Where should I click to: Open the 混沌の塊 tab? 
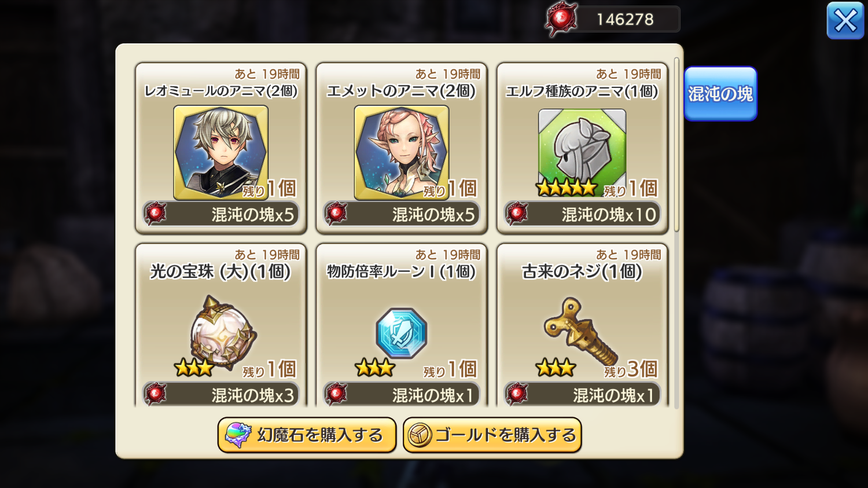click(720, 94)
